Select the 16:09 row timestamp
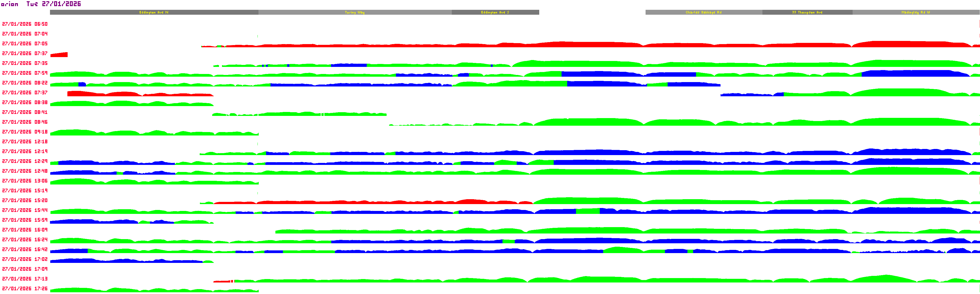The image size is (980, 294). pyautogui.click(x=25, y=230)
